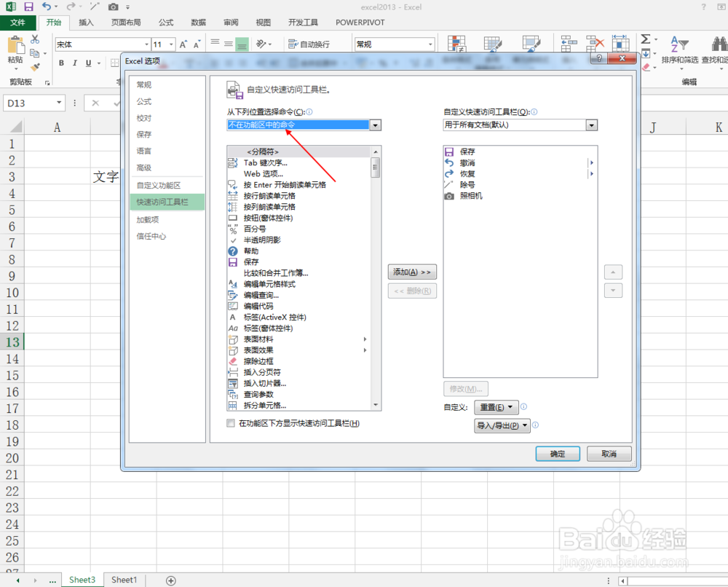Viewport: 728px width, 587px height.
Task: Click the Camera icon in the title bar
Action: (113, 7)
